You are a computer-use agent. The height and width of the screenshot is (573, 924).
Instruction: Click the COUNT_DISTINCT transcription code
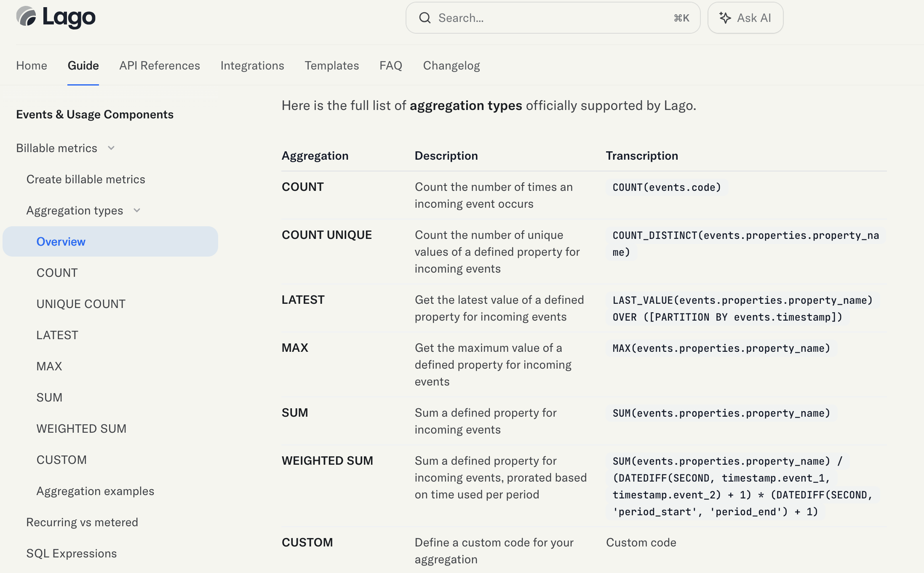[x=745, y=244]
